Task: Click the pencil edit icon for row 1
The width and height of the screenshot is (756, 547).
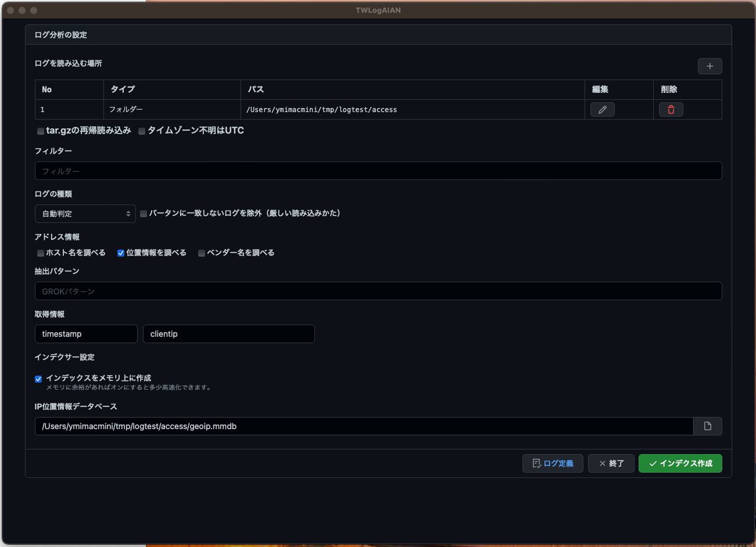Action: coord(602,110)
